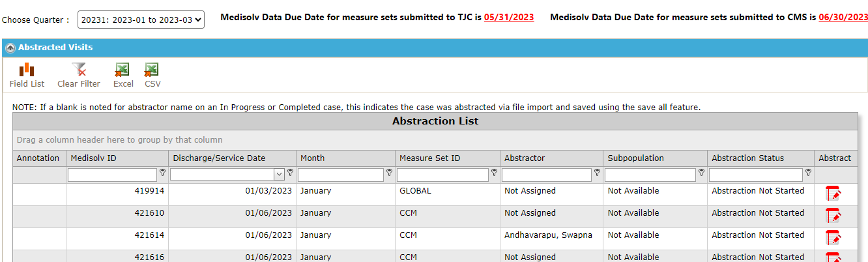Click the 05/31/2023 TJC due date link
This screenshot has height=262, width=868.
click(509, 18)
